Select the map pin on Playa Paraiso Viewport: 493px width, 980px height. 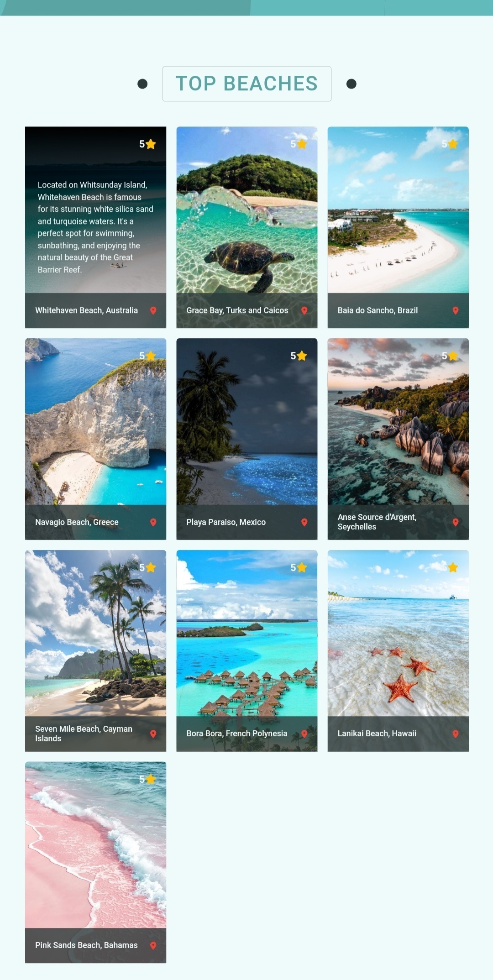[304, 522]
